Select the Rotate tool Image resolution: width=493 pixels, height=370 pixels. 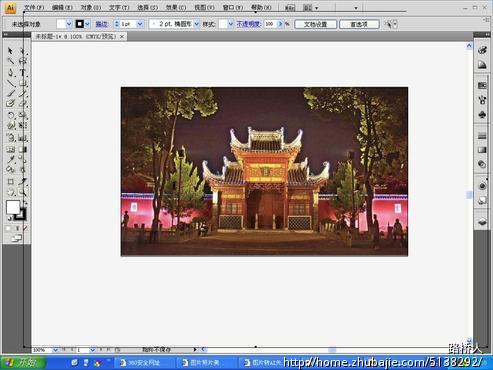(10, 115)
